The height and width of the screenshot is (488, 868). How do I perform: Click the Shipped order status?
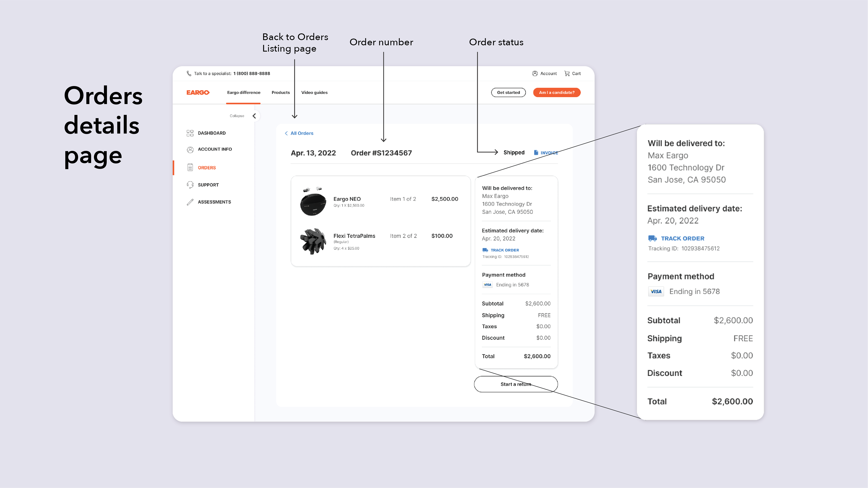(x=514, y=152)
